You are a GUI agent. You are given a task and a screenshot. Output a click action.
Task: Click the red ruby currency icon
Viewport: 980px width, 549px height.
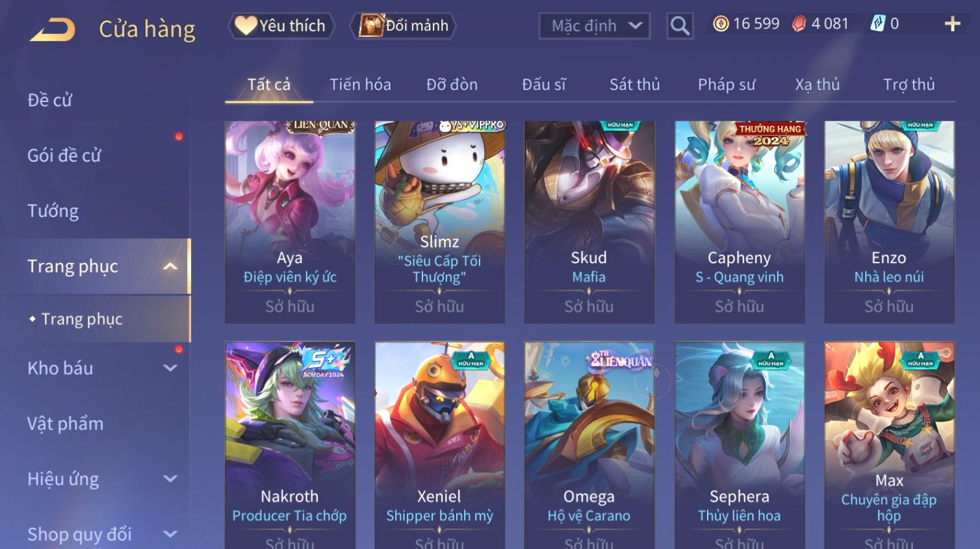coord(799,24)
